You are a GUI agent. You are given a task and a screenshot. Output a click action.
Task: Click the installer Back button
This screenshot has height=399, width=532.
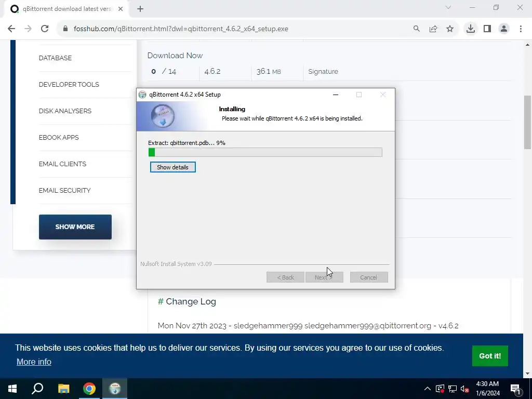[285, 277]
